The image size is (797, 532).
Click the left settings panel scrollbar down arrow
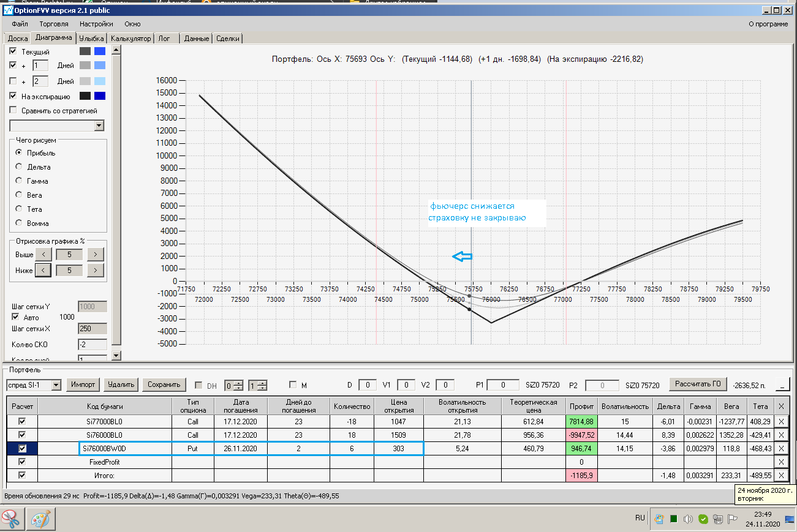(116, 355)
